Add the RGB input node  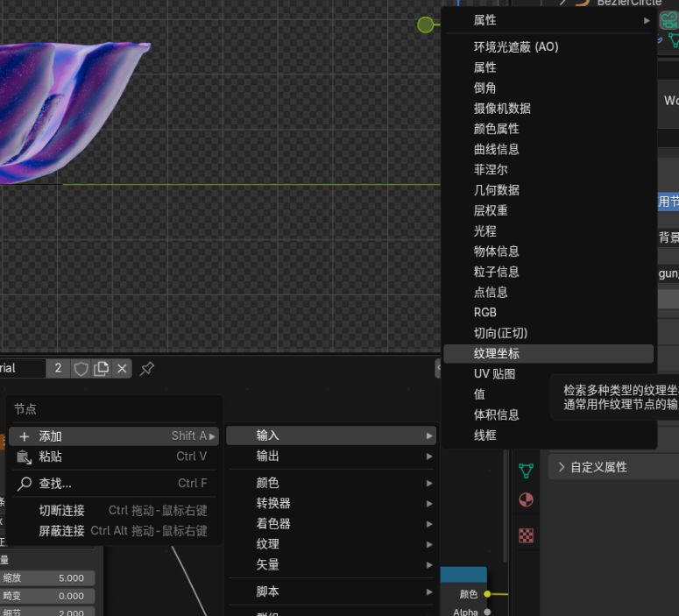coord(548,312)
